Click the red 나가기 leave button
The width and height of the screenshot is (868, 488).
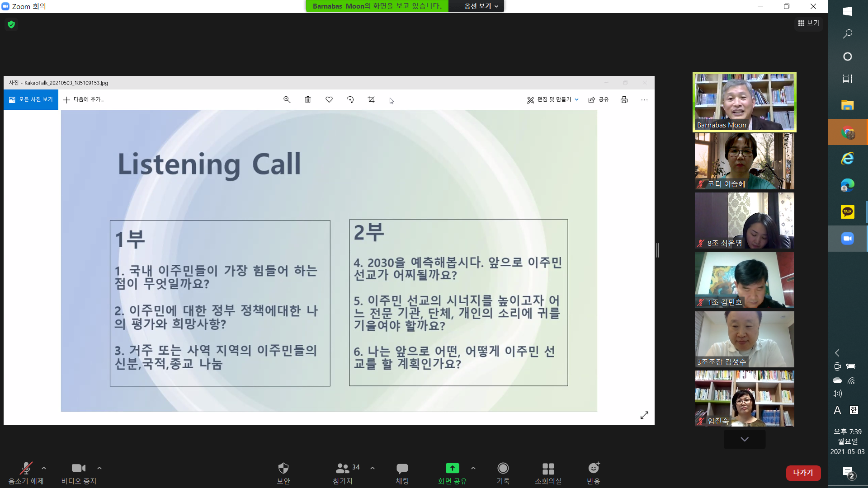803,473
